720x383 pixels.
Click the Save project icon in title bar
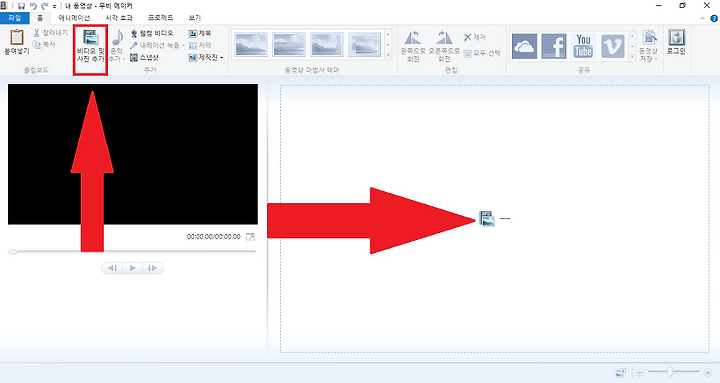coord(21,6)
